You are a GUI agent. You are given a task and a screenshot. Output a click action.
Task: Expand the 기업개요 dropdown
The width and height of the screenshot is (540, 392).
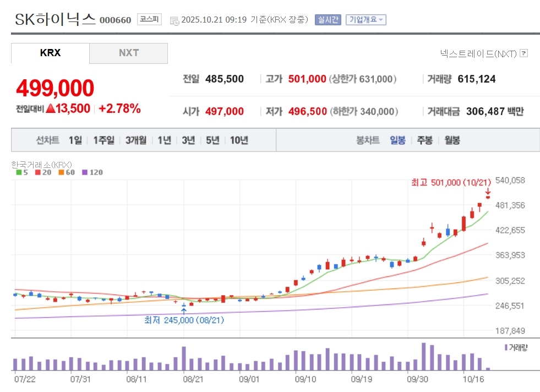click(x=366, y=20)
